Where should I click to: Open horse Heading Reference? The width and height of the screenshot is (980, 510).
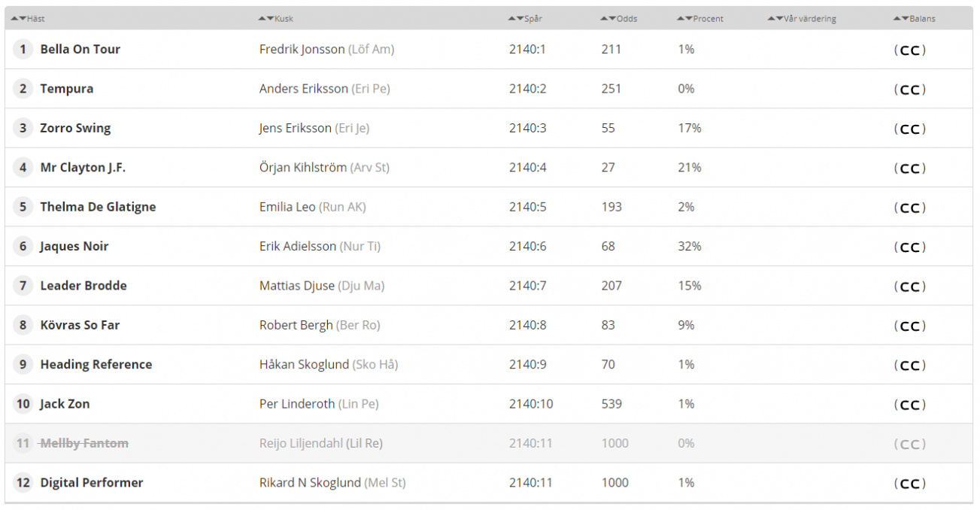(96, 365)
